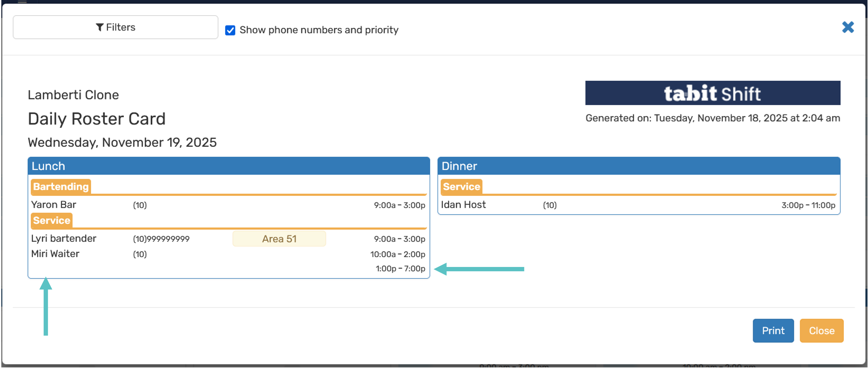Open the Filters button
The height and width of the screenshot is (368, 868).
click(115, 27)
